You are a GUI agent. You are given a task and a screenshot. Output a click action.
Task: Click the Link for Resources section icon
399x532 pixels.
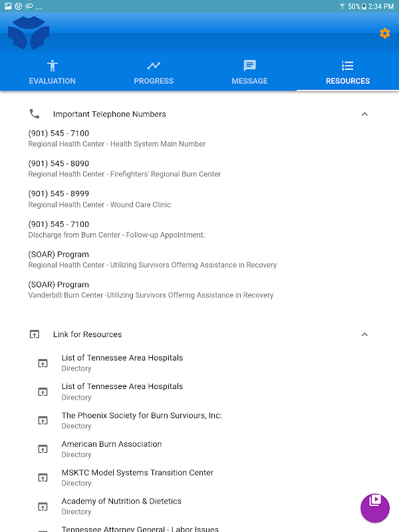pyautogui.click(x=35, y=334)
